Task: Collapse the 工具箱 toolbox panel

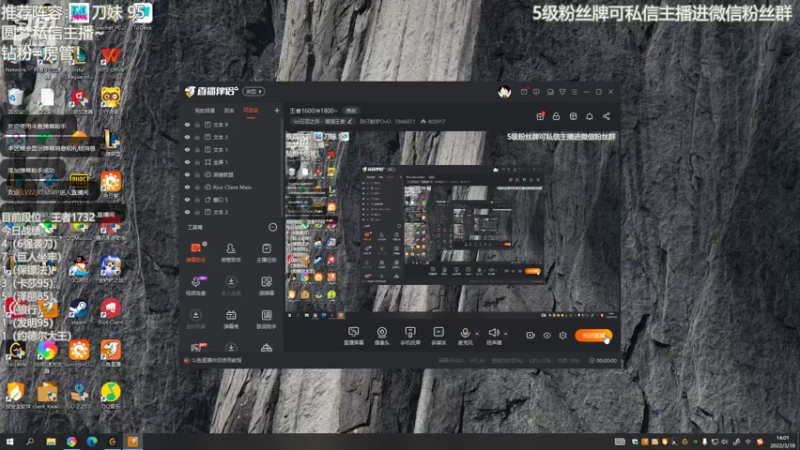Action: [273, 227]
